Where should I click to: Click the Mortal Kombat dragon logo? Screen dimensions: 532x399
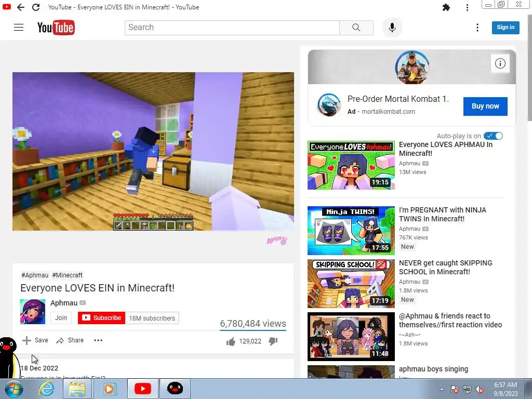click(329, 105)
